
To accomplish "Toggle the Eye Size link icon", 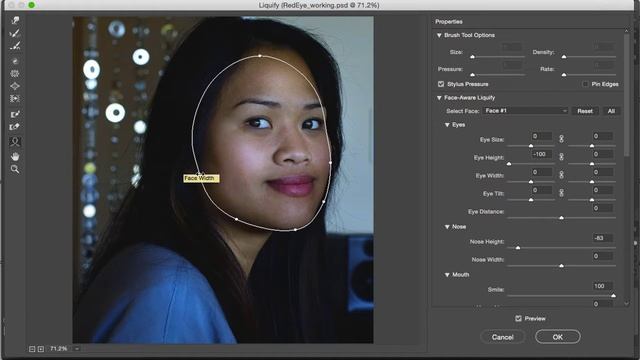I will click(x=561, y=139).
